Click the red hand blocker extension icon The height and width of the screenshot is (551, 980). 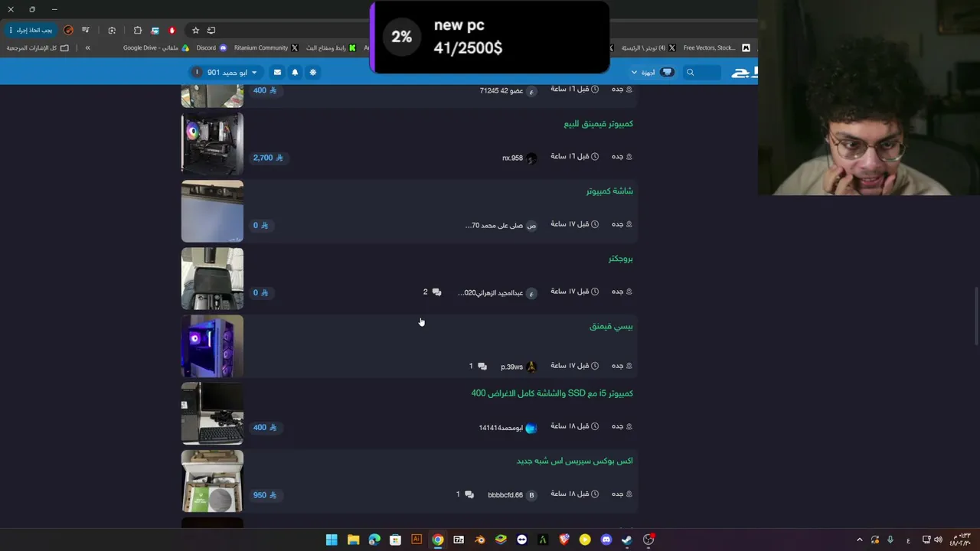point(172,30)
